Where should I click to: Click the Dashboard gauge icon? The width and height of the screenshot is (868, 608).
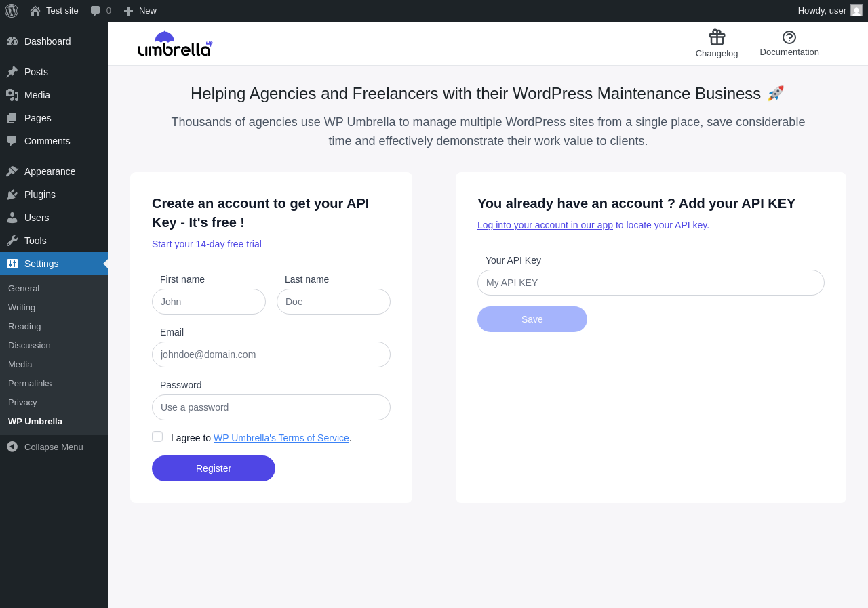(12, 41)
